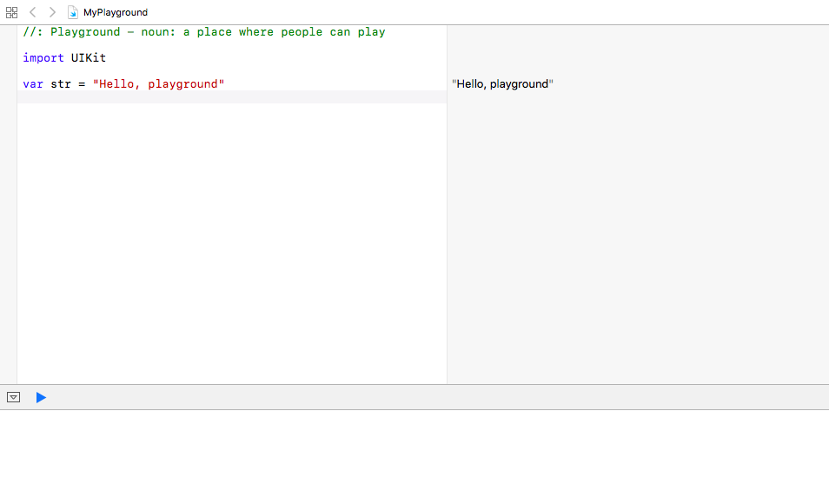
Task: Click the "Hello, playground" result in sidebar
Action: 503,84
